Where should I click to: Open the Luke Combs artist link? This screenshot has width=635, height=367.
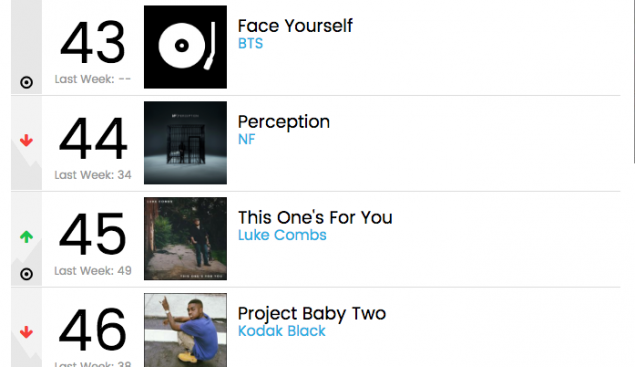pyautogui.click(x=282, y=235)
